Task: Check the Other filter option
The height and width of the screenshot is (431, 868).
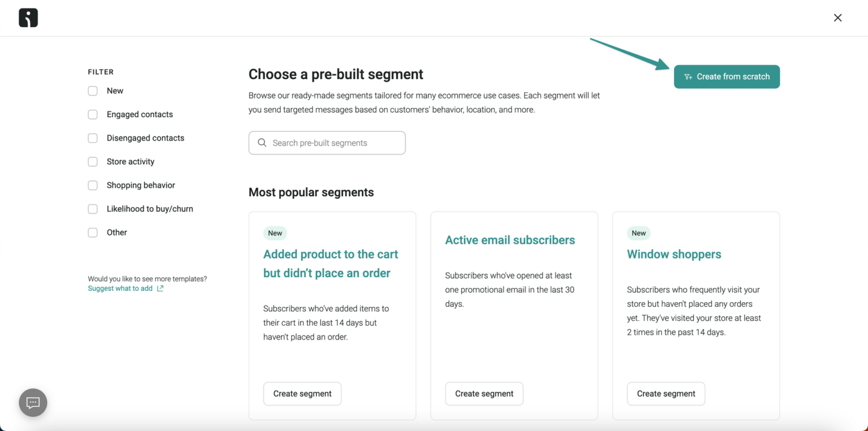Action: click(92, 232)
